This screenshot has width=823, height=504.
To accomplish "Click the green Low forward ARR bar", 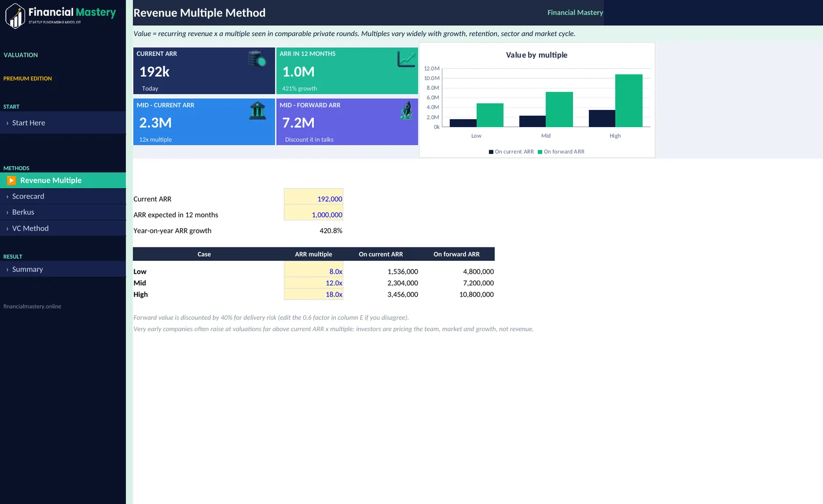I will 490,115.
